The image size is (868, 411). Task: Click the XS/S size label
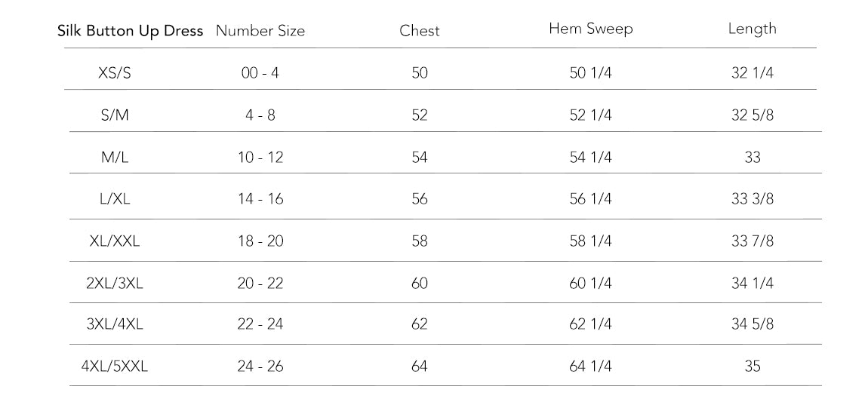pos(115,73)
